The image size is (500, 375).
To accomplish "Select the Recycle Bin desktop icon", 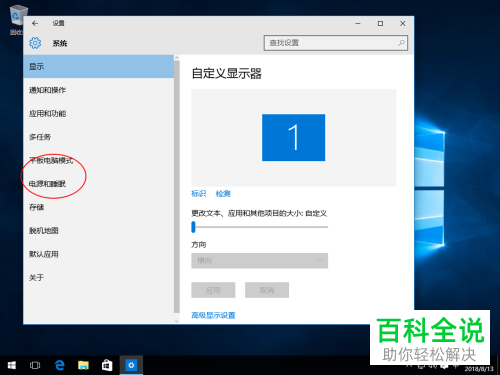I will pos(16,19).
